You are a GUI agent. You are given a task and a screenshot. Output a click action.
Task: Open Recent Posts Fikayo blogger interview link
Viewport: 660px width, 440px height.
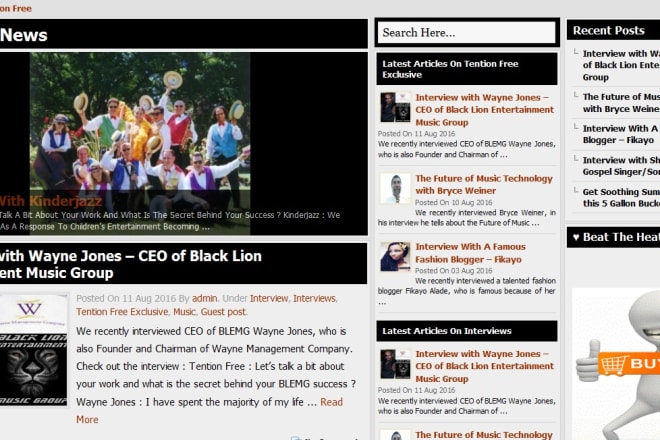[621, 134]
